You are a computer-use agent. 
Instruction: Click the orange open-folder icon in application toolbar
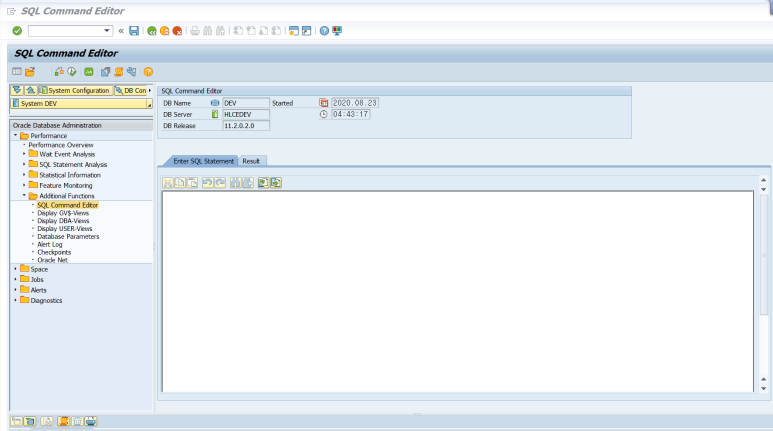30,72
